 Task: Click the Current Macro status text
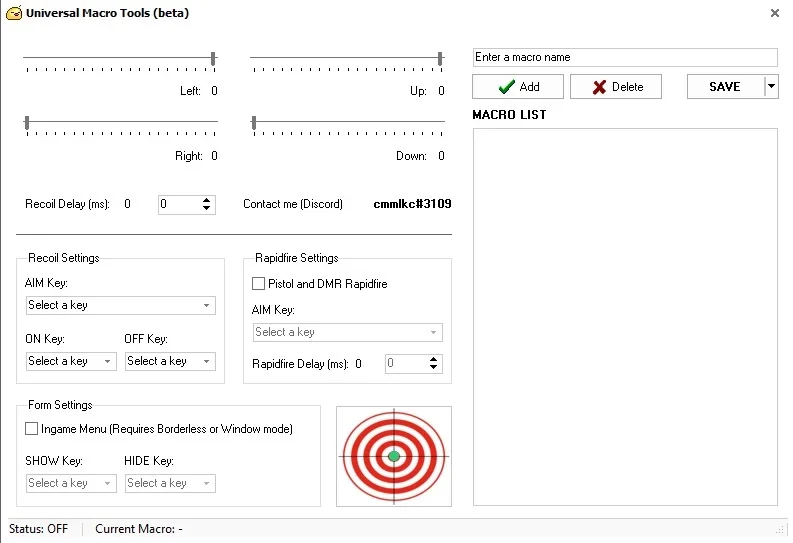point(139,529)
